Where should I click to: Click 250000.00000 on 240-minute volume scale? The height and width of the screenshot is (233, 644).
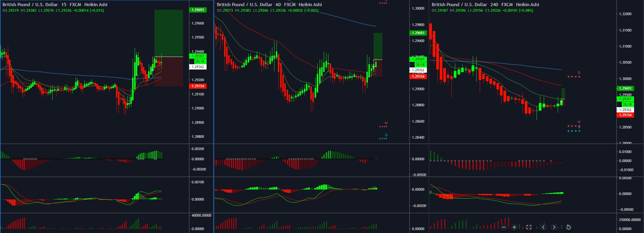(630, 220)
